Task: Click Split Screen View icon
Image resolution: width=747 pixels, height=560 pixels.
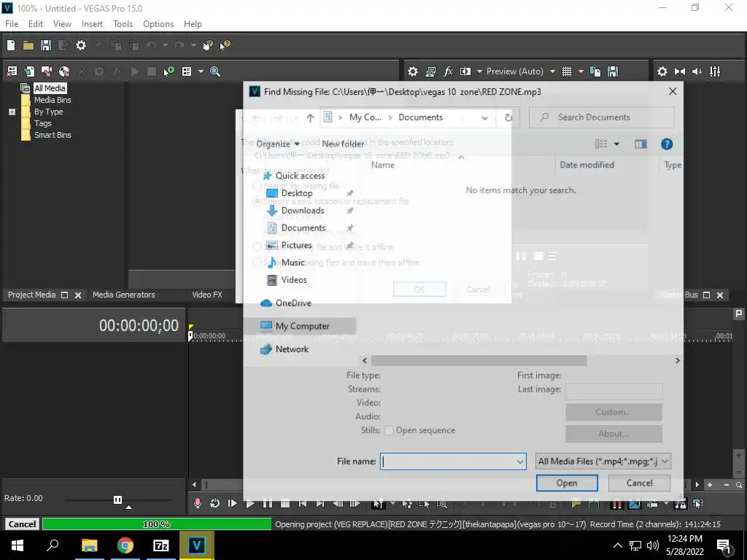Action: [465, 71]
